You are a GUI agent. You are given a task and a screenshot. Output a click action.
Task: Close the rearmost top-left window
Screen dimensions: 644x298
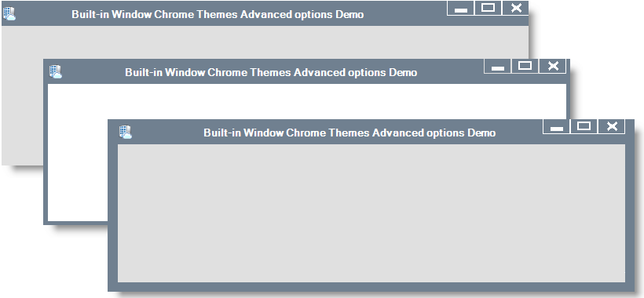coord(515,8)
